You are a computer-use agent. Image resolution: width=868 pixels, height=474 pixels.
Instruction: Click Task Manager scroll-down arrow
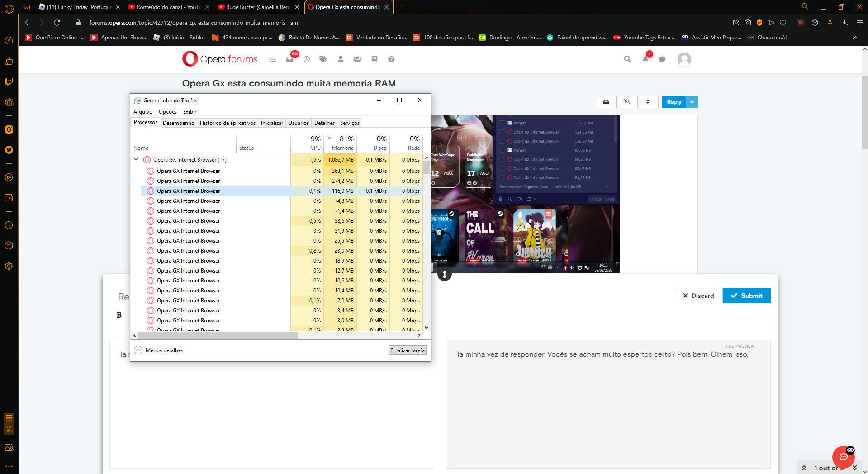coord(427,328)
